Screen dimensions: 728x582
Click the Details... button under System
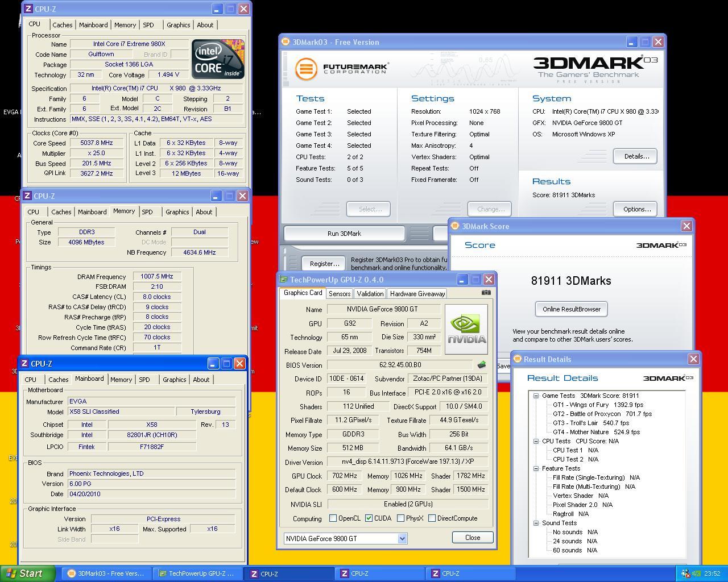click(635, 156)
